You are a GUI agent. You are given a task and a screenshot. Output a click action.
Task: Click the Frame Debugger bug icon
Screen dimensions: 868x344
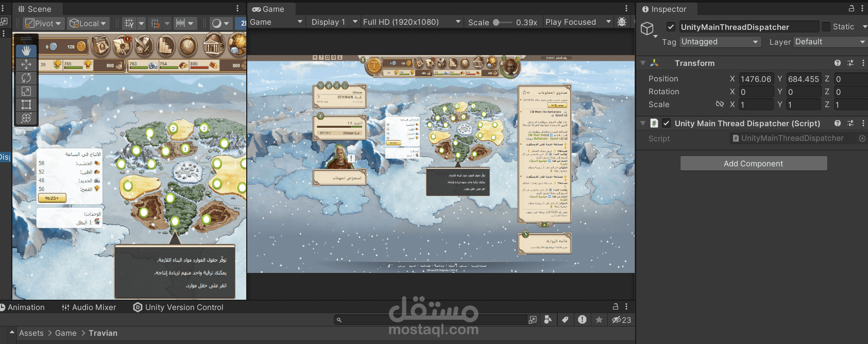622,22
